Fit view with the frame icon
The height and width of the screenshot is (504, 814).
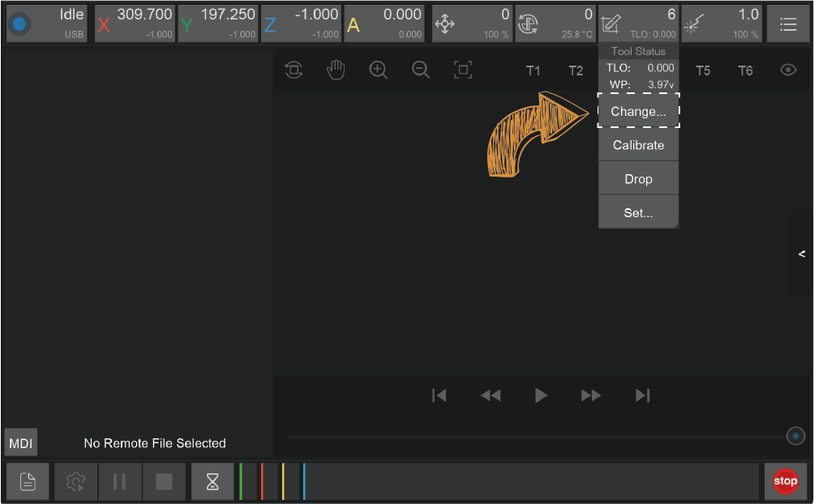463,70
